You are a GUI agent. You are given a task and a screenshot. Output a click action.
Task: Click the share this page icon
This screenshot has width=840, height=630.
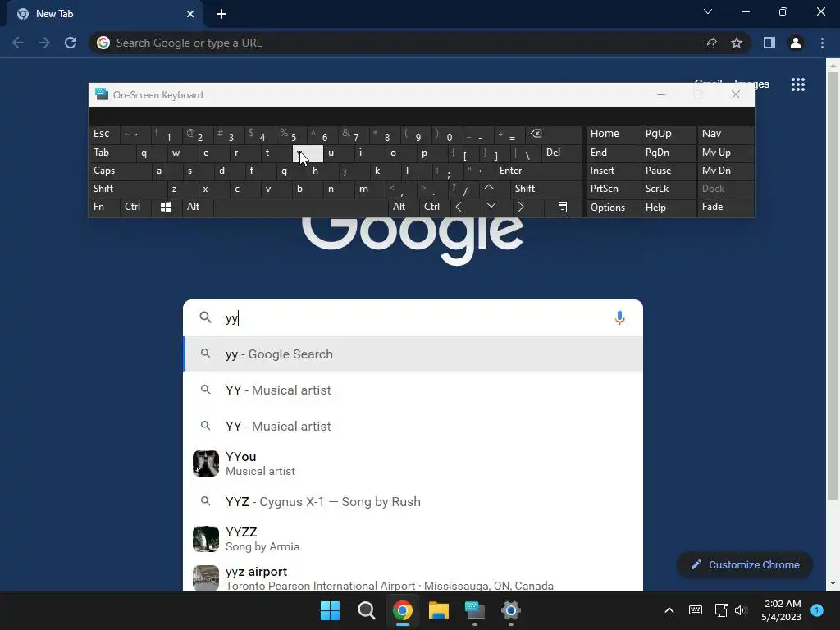(710, 43)
